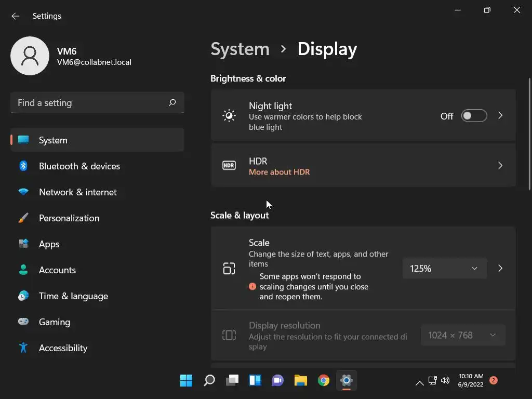This screenshot has height=399, width=532.
Task: Click the volume speaker tray icon
Action: pyautogui.click(x=445, y=380)
